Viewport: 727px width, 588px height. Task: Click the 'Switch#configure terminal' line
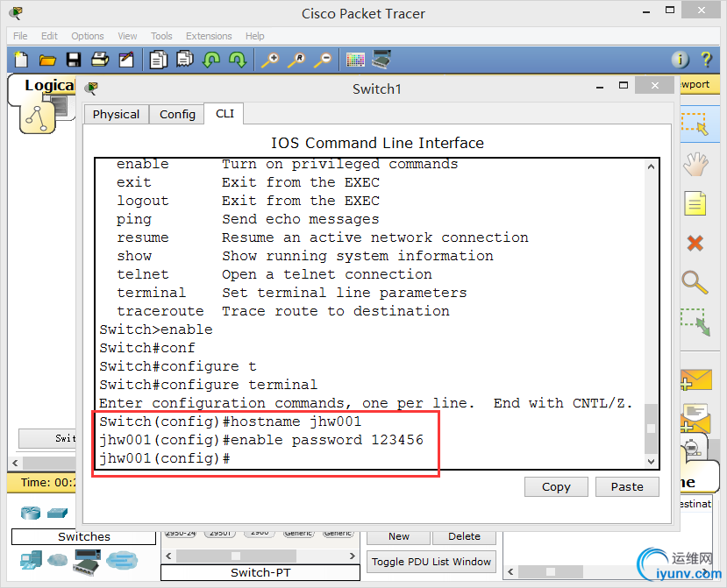click(208, 385)
